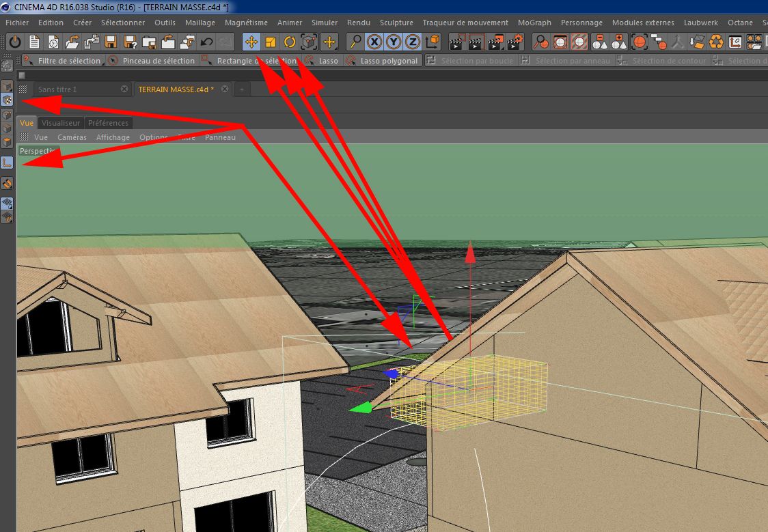Render active view clapperboard icon
This screenshot has height=532, width=768.
(x=457, y=42)
